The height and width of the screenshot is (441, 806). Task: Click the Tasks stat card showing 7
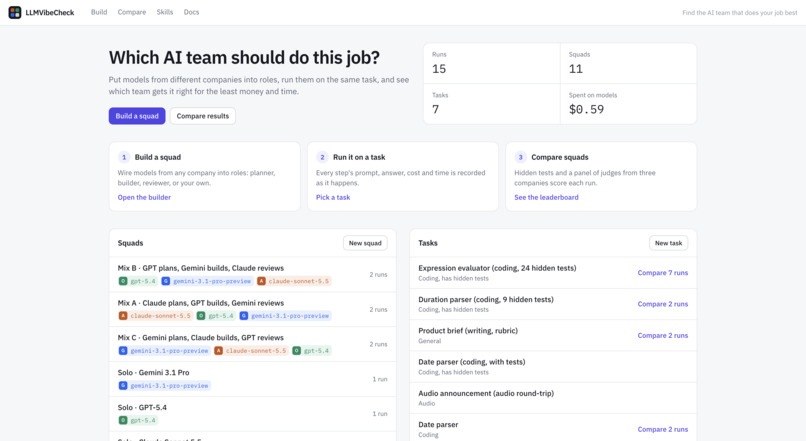click(492, 104)
